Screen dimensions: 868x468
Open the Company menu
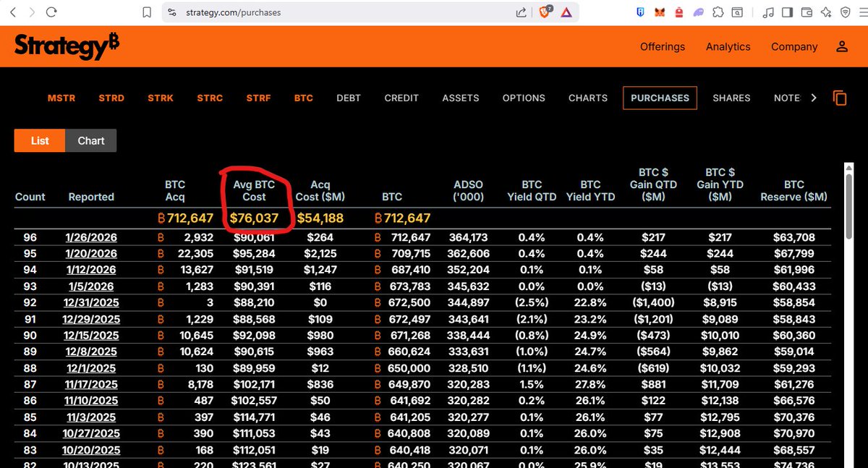pyautogui.click(x=794, y=46)
